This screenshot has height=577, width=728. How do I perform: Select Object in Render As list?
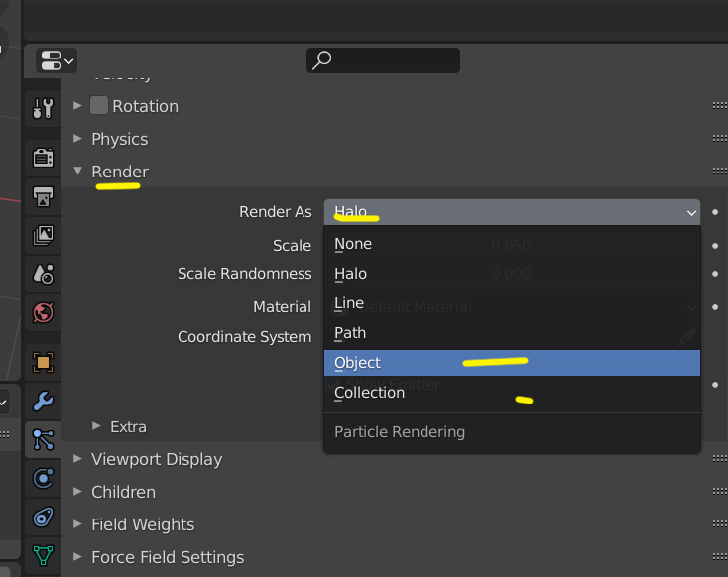358,363
